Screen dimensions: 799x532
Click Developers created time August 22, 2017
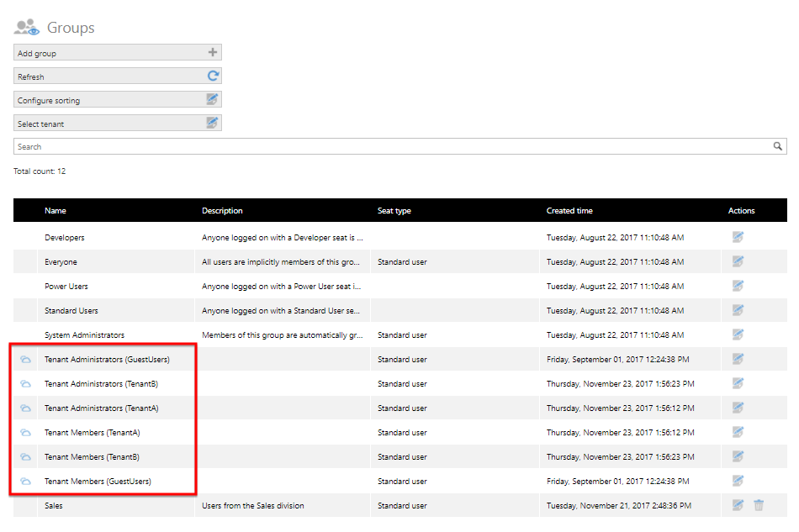615,237
